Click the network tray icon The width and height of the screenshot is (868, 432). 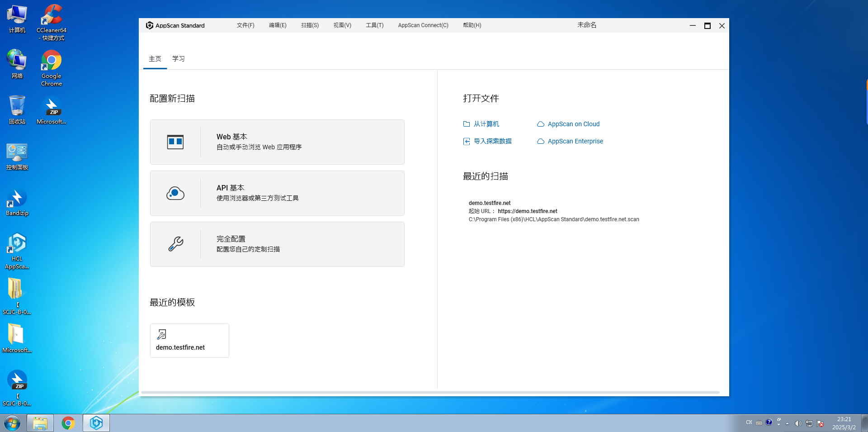point(809,423)
